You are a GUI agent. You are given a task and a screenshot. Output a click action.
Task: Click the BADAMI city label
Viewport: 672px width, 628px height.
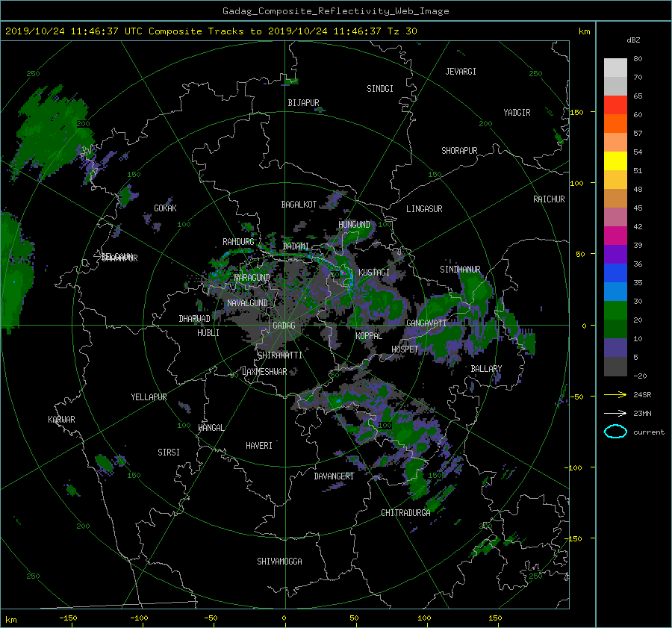point(296,246)
